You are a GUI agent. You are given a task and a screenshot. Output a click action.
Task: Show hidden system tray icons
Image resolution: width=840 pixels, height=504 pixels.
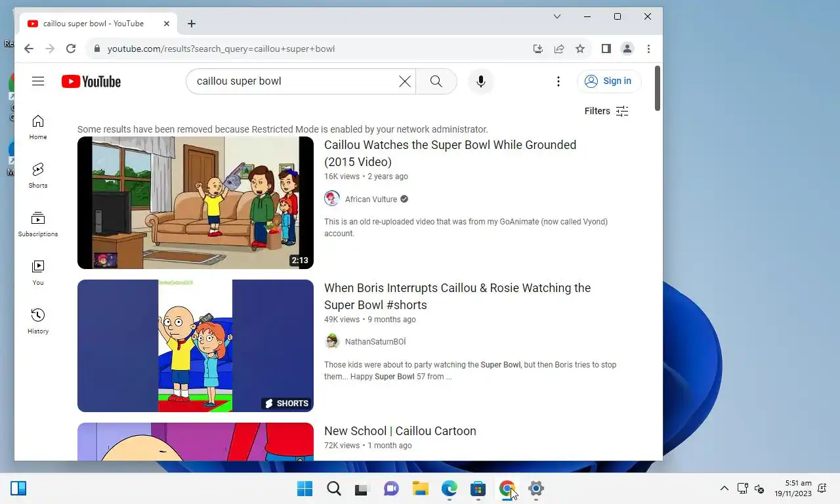(724, 488)
